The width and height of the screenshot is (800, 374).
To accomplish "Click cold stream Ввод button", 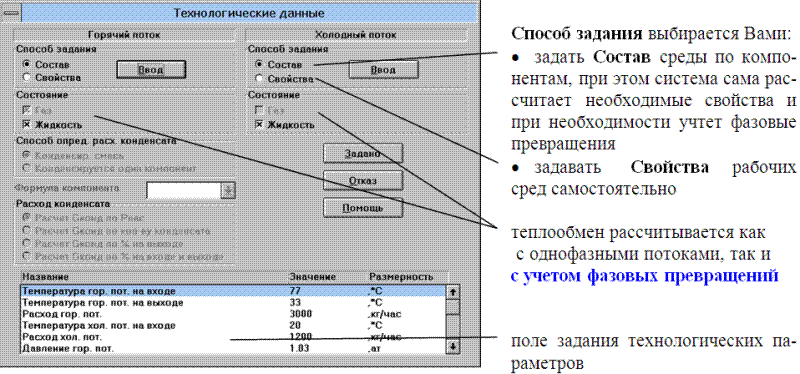I will [x=383, y=69].
